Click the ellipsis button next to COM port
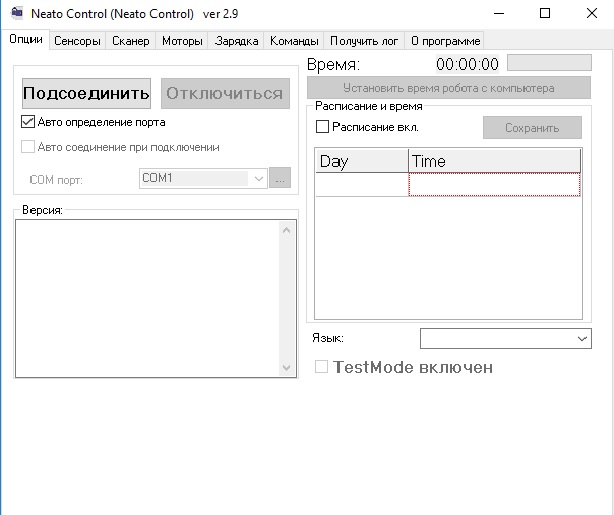 pyautogui.click(x=280, y=178)
